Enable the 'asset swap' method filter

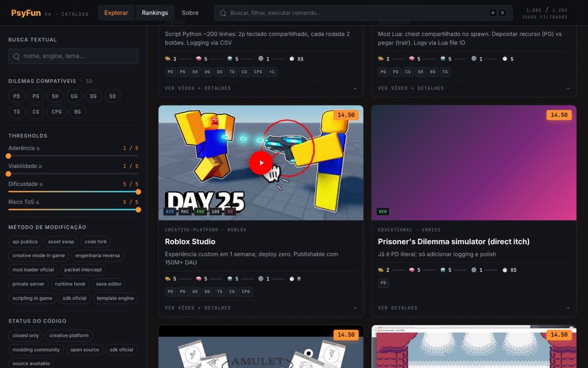61,241
